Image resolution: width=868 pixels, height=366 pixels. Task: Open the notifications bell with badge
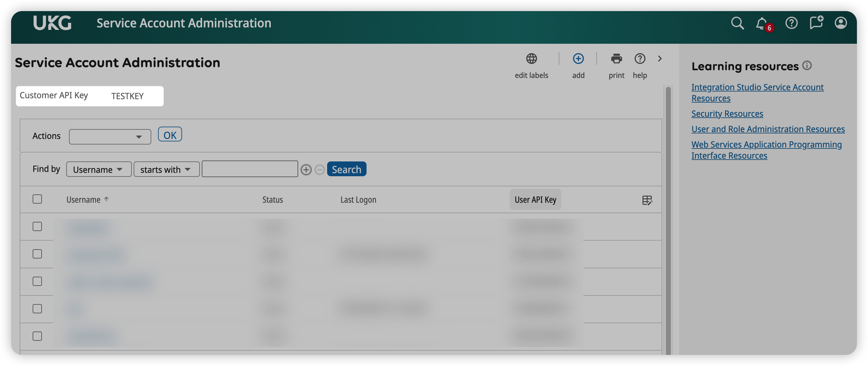pyautogui.click(x=762, y=24)
